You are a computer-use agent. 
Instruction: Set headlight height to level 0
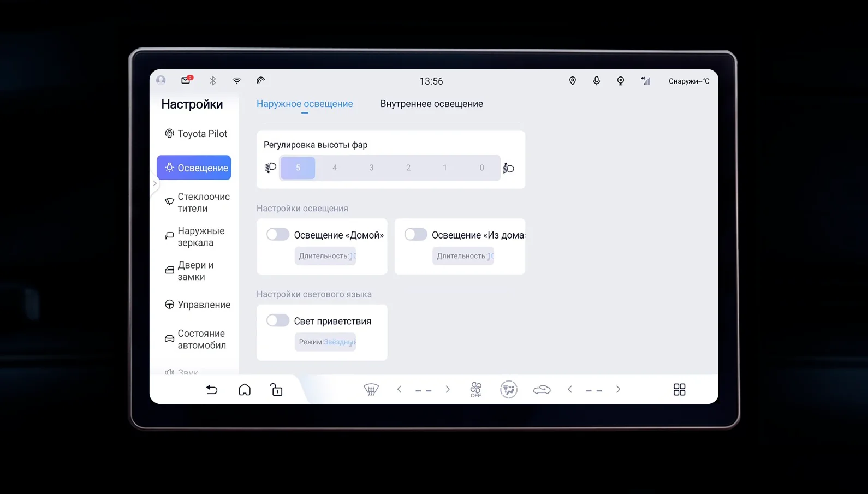coord(481,168)
